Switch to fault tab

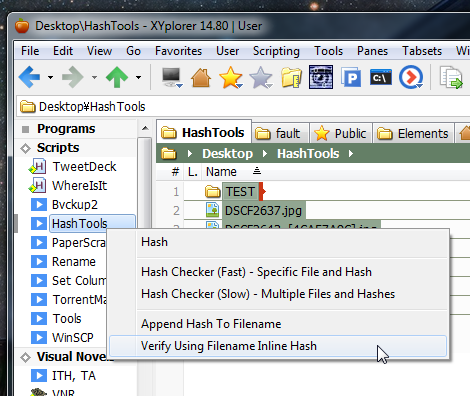point(280,134)
